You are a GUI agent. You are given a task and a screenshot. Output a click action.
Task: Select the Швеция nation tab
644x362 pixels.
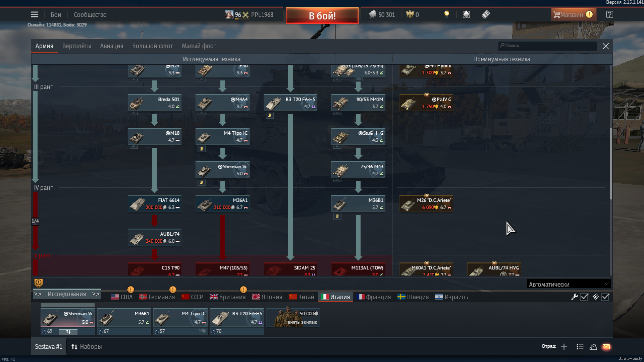tap(413, 297)
